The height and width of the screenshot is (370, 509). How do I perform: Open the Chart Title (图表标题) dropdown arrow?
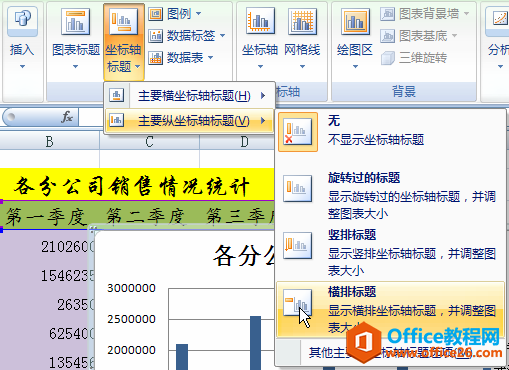tap(76, 67)
